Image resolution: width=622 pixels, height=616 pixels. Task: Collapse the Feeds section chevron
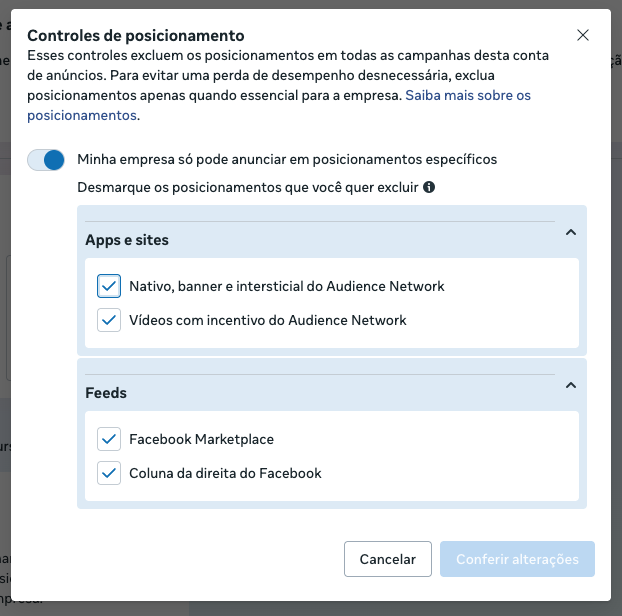pos(570,386)
